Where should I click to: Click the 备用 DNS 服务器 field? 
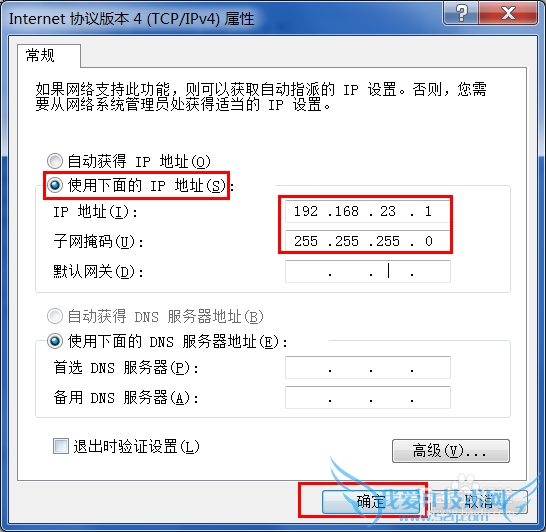click(368, 397)
